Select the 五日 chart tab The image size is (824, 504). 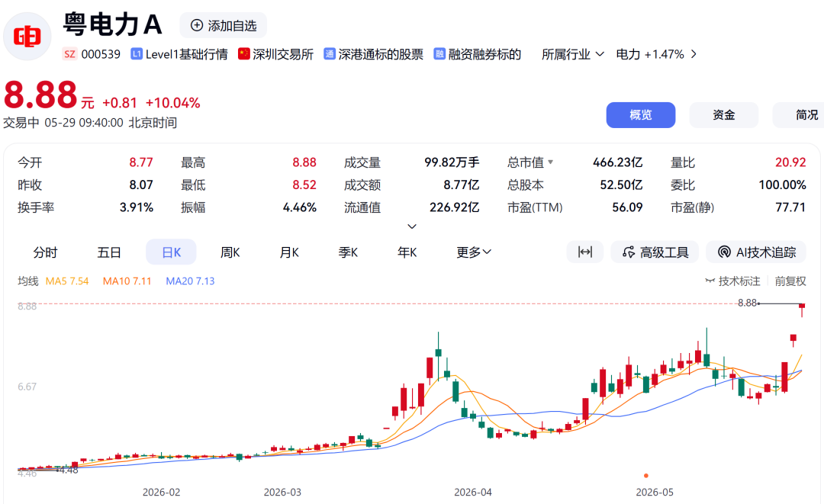pyautogui.click(x=109, y=252)
